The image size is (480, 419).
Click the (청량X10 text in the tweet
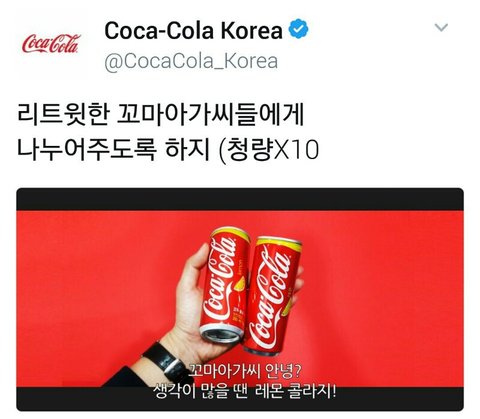[269, 150]
